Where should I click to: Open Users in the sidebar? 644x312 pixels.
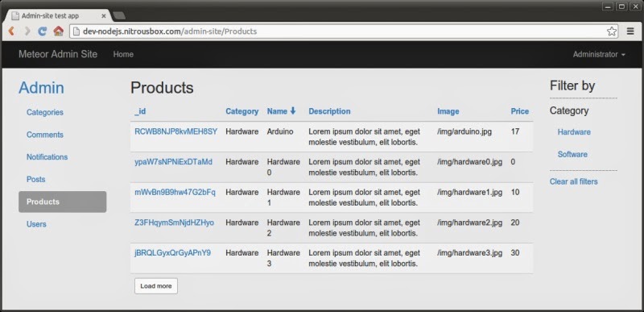click(36, 224)
